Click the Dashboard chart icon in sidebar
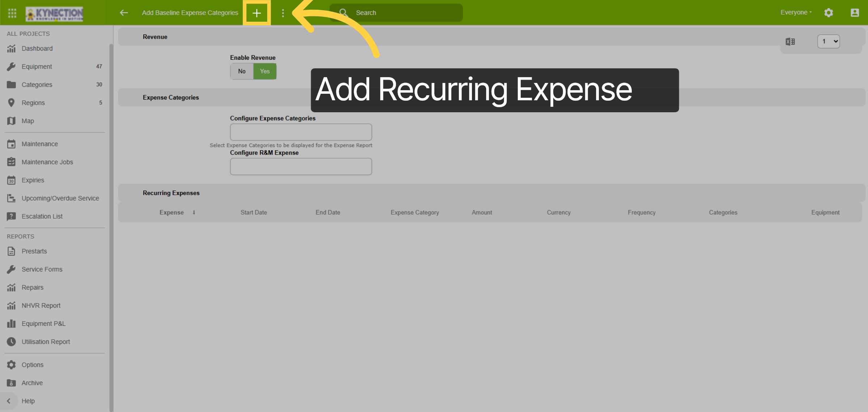 (11, 49)
